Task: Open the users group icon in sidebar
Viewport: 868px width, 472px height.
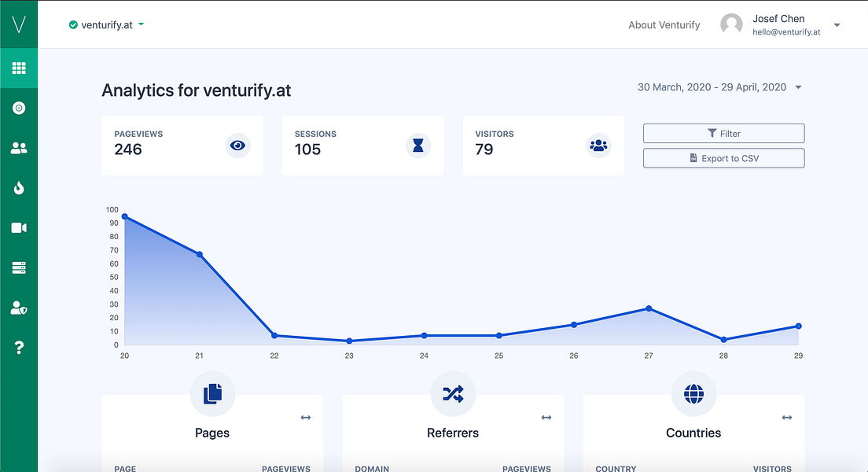Action: (19, 148)
